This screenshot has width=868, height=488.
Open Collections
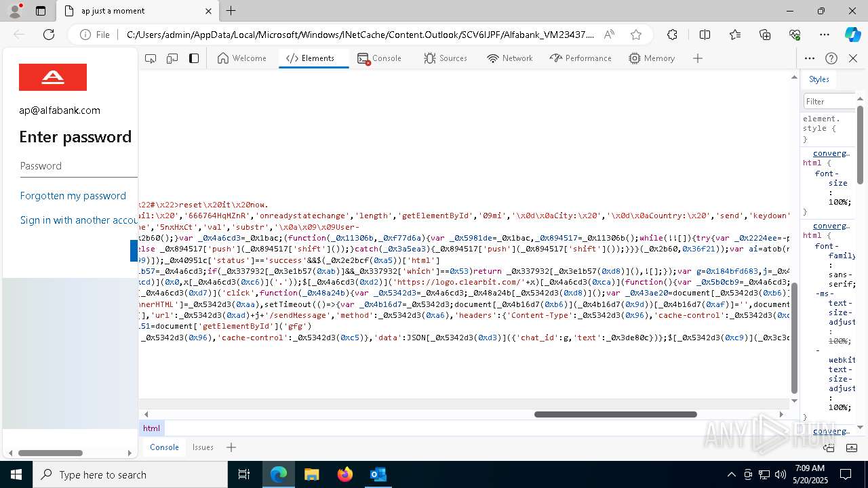(765, 35)
